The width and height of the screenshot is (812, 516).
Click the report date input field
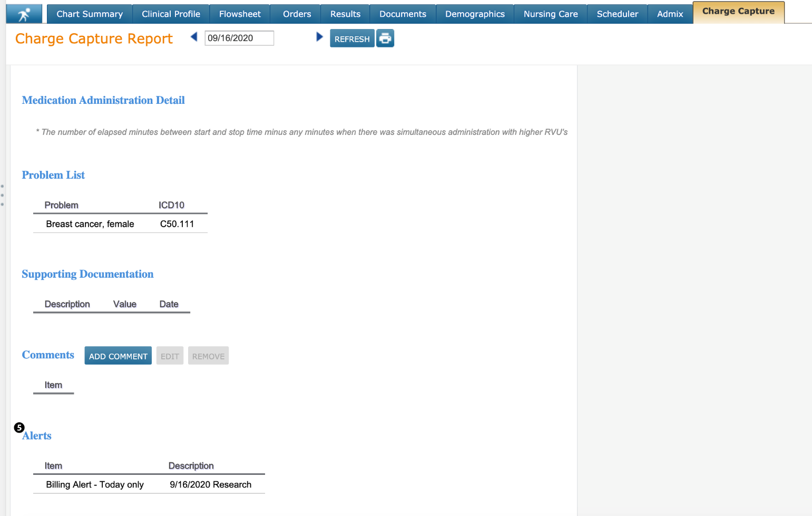click(x=239, y=38)
